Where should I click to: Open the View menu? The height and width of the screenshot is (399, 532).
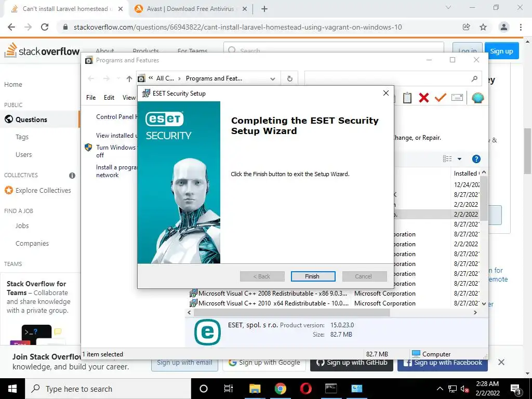pos(129,98)
